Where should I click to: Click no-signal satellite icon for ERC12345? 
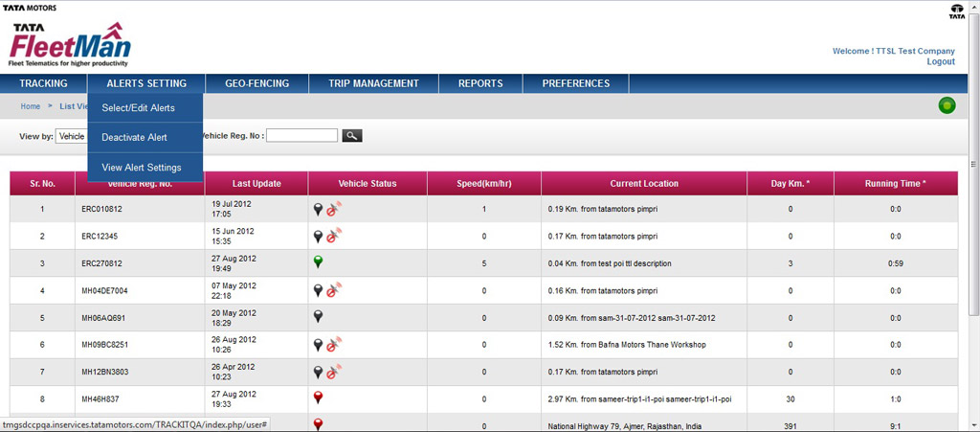pos(334,235)
